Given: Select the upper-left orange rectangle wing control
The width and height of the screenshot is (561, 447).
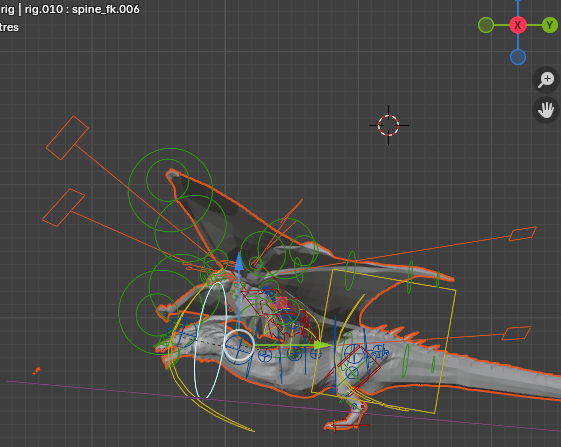Looking at the screenshot, I should [x=67, y=138].
